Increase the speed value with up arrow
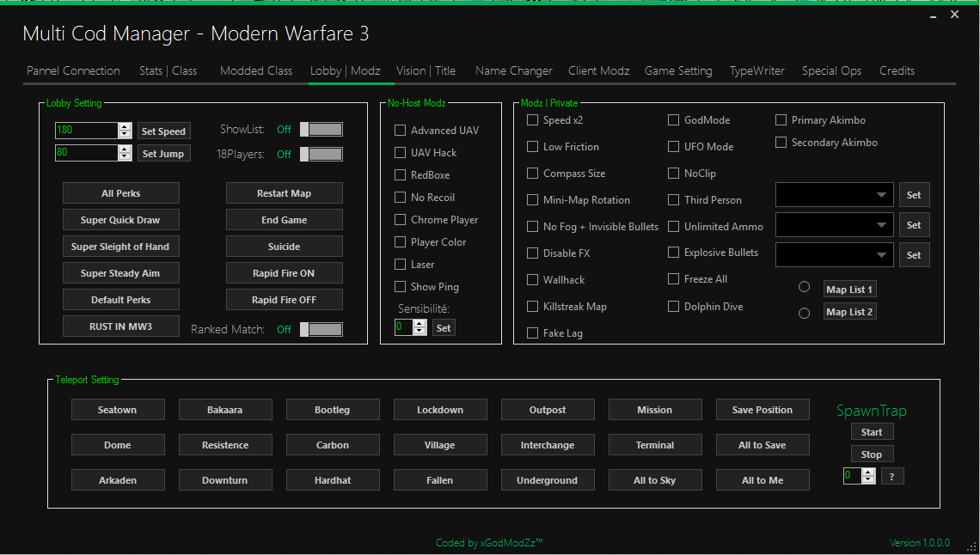Viewport: 980px width, 555px height. point(125,127)
